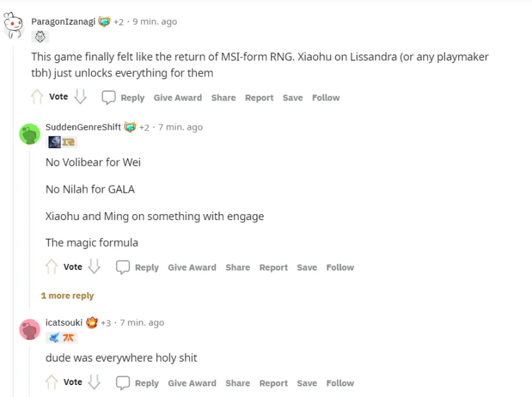Share SuddenGenreShift's comment

237,267
